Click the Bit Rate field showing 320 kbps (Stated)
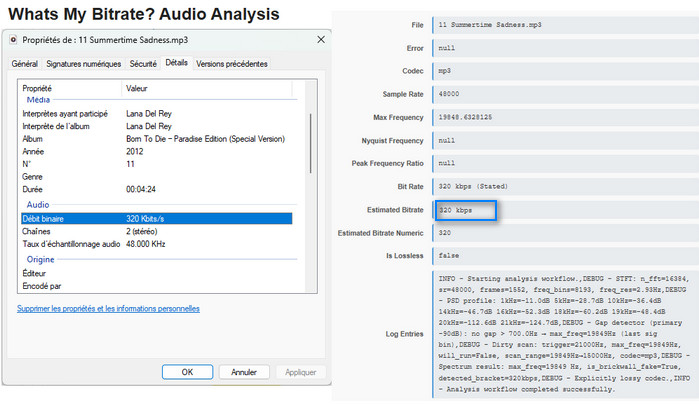 565,186
